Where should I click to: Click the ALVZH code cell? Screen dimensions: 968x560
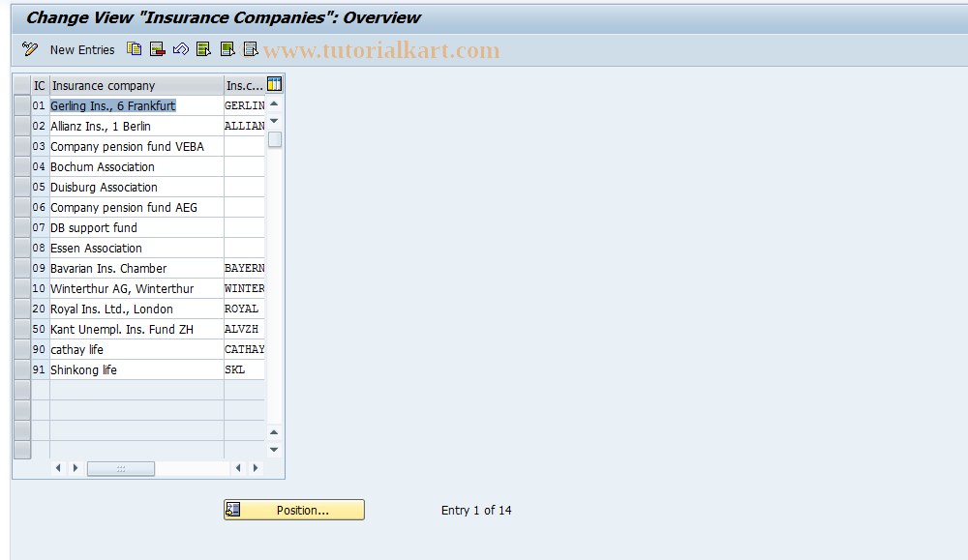tap(245, 330)
